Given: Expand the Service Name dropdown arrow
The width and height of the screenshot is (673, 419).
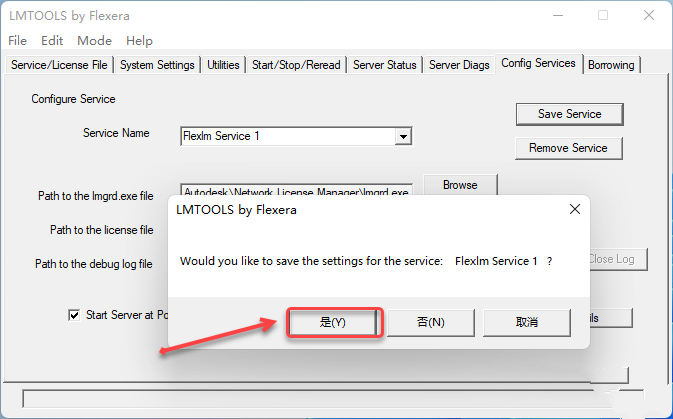Looking at the screenshot, I should click(403, 137).
